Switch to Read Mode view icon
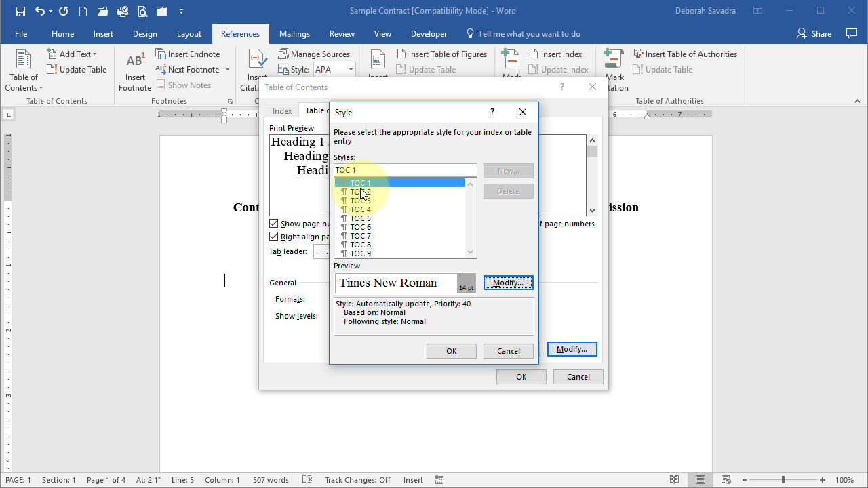 click(x=675, y=480)
